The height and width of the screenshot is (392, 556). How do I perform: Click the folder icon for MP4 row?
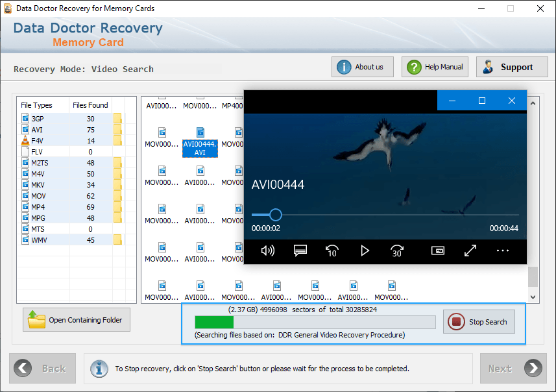pyautogui.click(x=117, y=206)
